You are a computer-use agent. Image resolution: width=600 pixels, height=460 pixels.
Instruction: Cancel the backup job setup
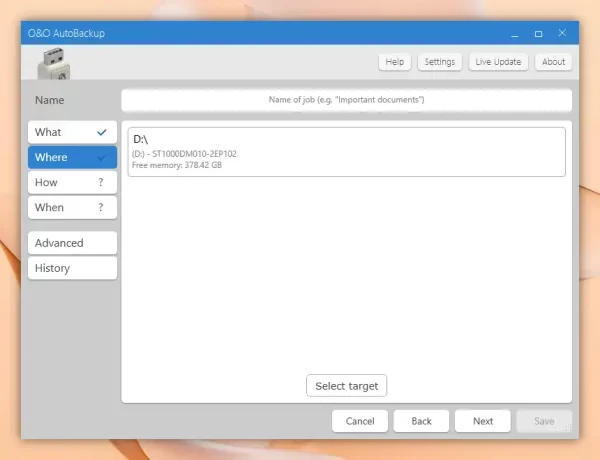(360, 421)
